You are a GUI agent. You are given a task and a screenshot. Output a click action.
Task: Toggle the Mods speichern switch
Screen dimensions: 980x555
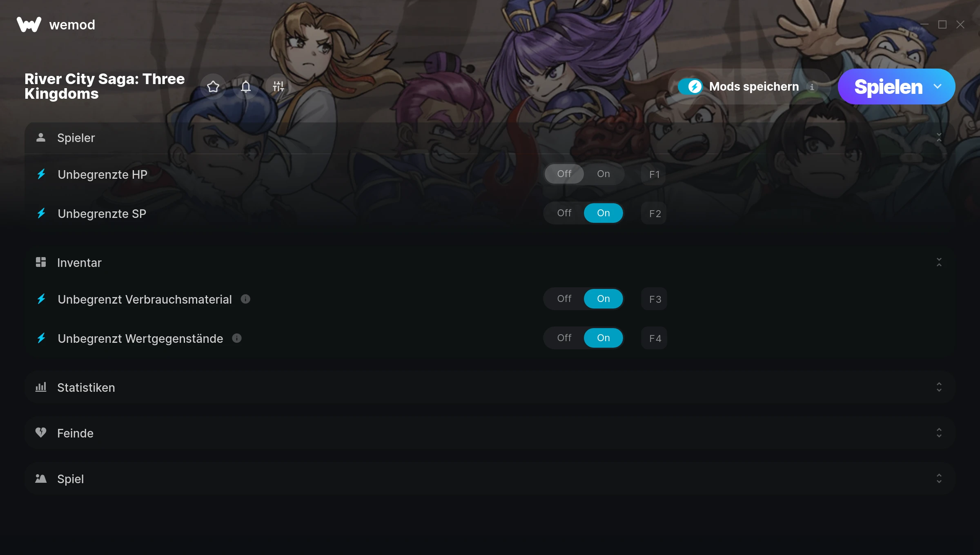pos(690,87)
